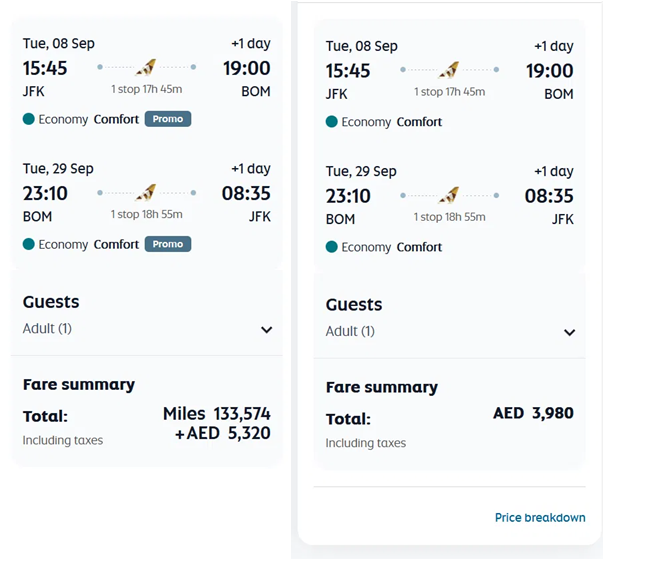Click teal Economy dot on right return flight

332,247
